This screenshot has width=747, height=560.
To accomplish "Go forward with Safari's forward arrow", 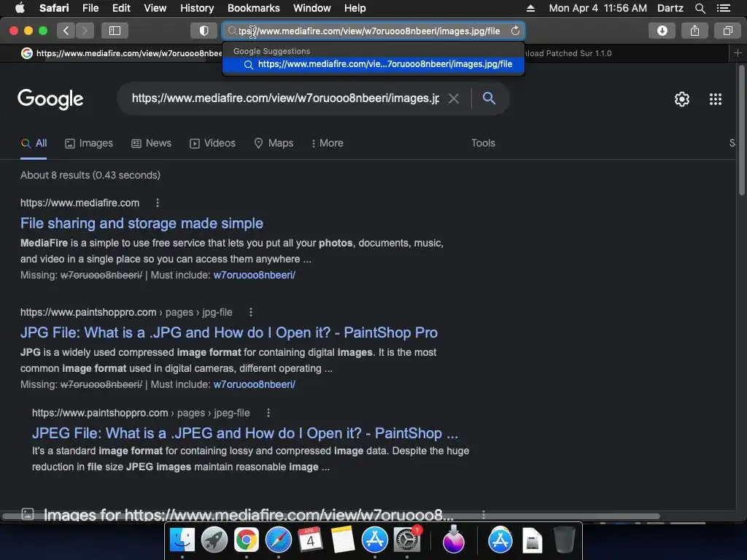I will point(85,31).
